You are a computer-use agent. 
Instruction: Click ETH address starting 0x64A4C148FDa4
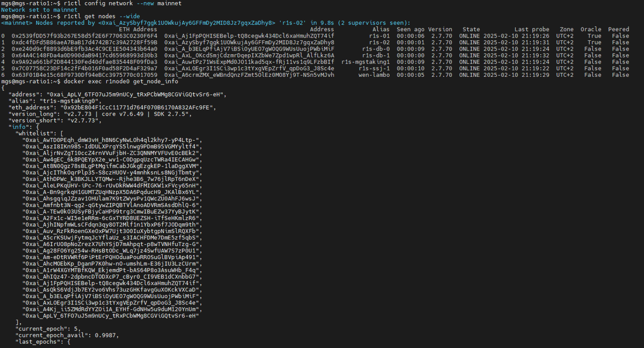(x=84, y=55)
